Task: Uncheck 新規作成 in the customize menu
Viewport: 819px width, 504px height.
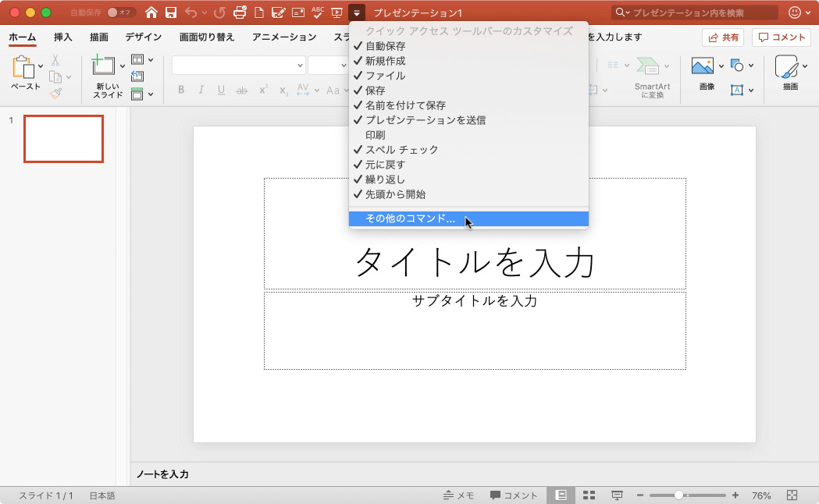Action: (x=386, y=61)
